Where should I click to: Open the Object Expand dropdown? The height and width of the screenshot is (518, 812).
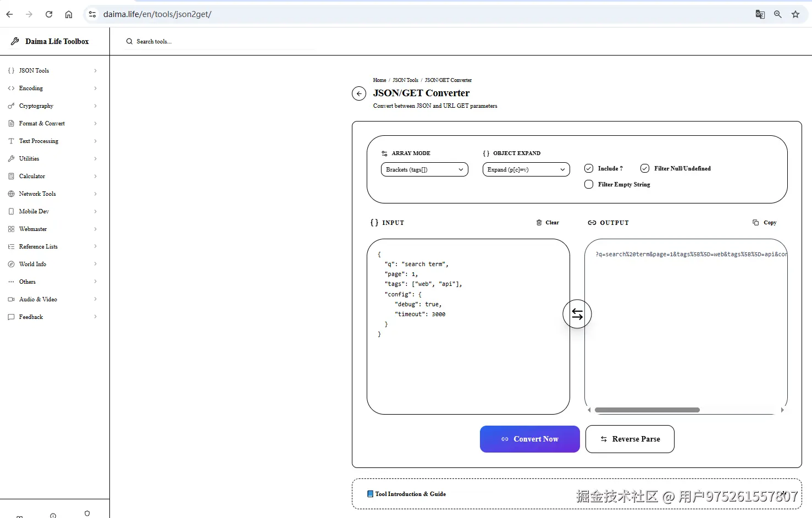click(526, 169)
